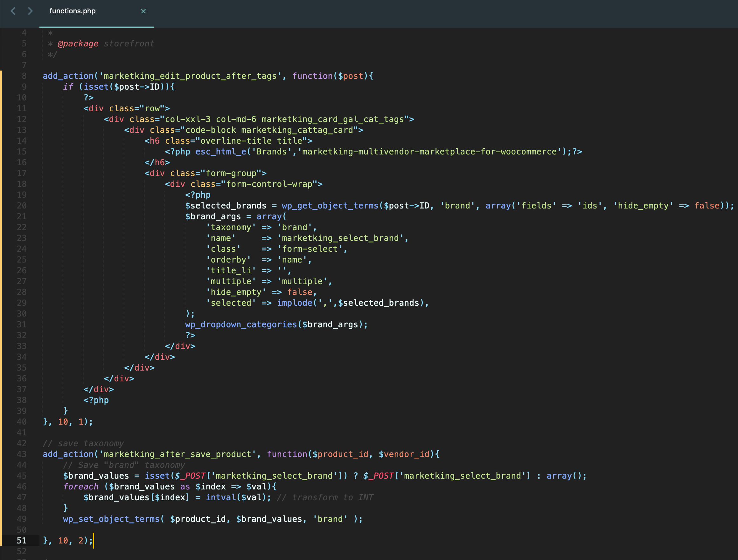738x560 pixels.
Task: Close the functions.php tab
Action: coord(143,11)
